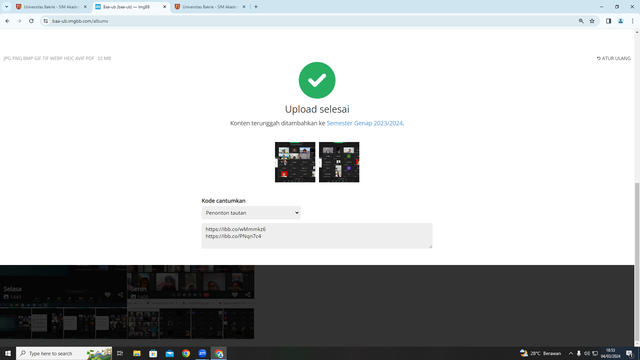Screen dimensions: 640x360
Task: Go forward in browser history
Action: (x=19, y=21)
